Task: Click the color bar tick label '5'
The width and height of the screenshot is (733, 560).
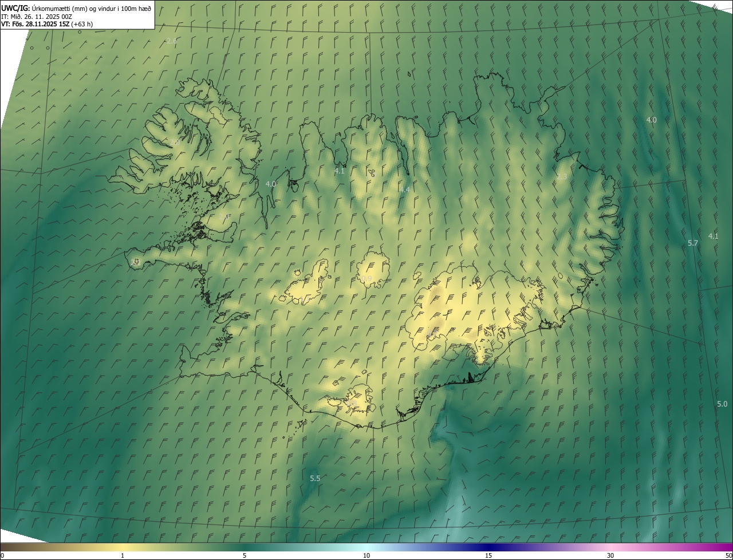Action: pyautogui.click(x=245, y=555)
